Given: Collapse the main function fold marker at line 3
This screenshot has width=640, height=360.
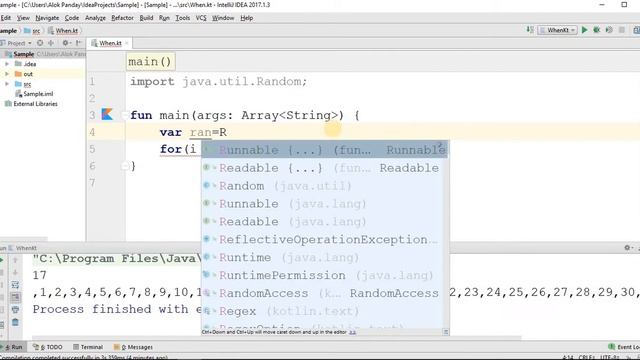Looking at the screenshot, I should tap(124, 116).
